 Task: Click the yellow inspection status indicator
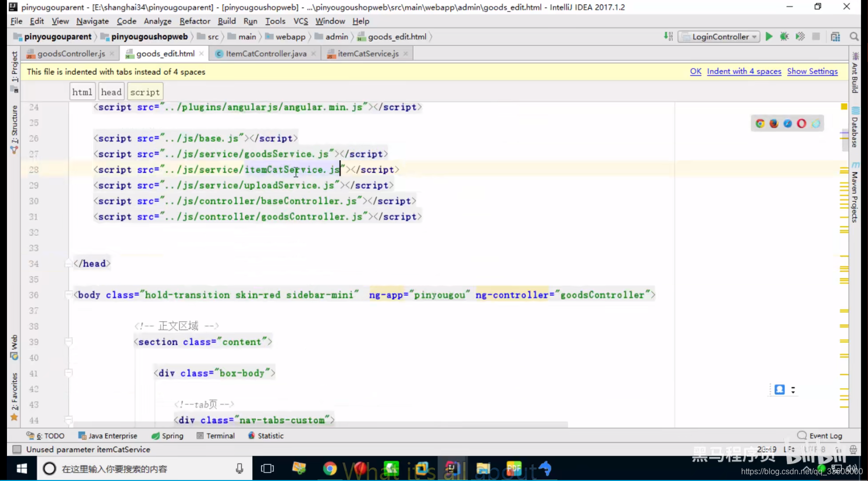pos(844,106)
